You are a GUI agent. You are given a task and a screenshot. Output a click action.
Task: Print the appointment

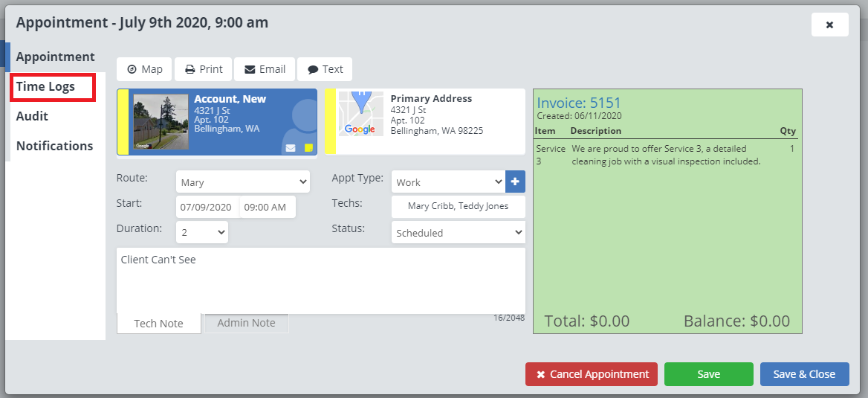coord(204,69)
